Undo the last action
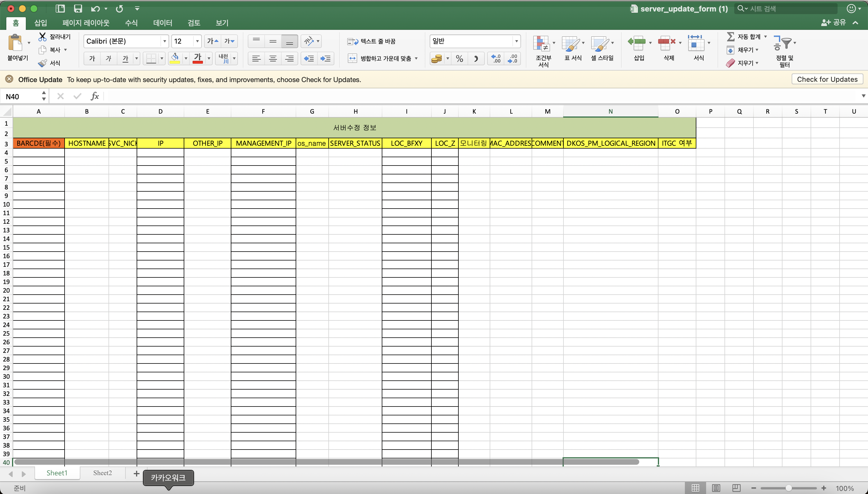 tap(95, 9)
